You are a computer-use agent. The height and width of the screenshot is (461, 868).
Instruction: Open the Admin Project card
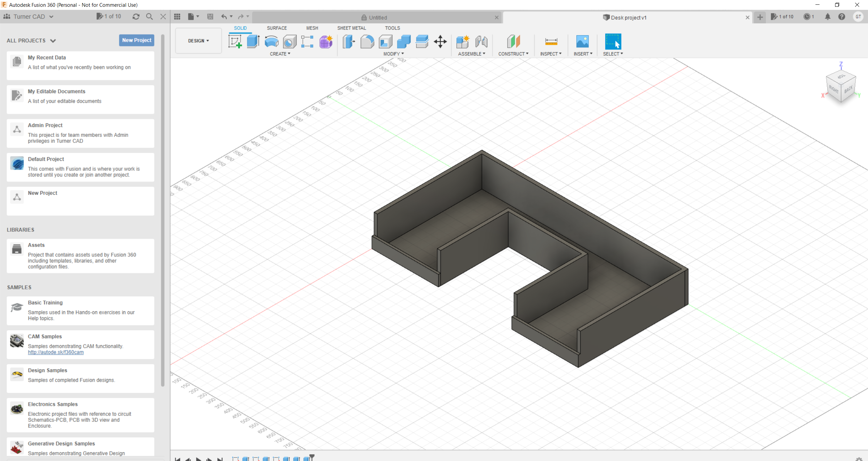[x=80, y=133]
